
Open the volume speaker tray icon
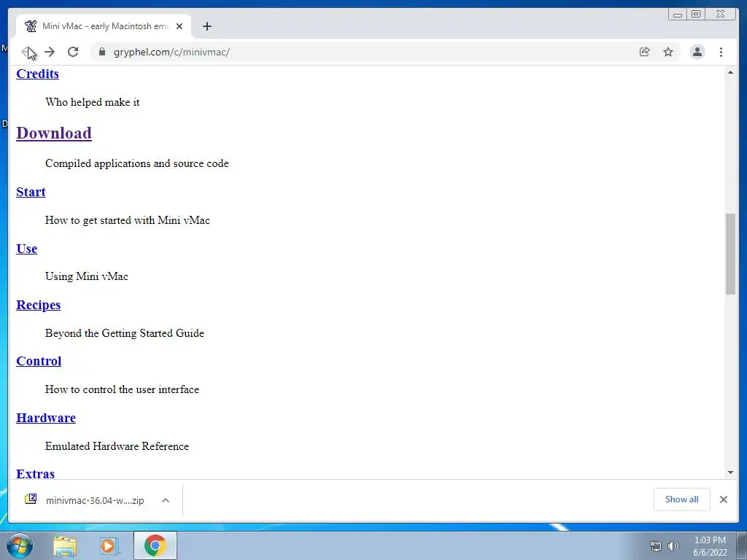coord(673,546)
